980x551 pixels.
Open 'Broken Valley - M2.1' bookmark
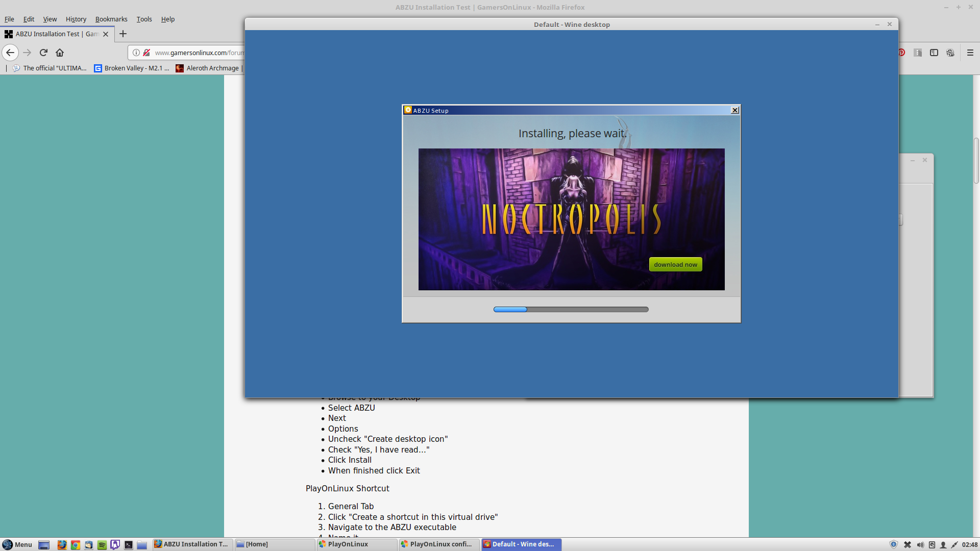pyautogui.click(x=132, y=68)
